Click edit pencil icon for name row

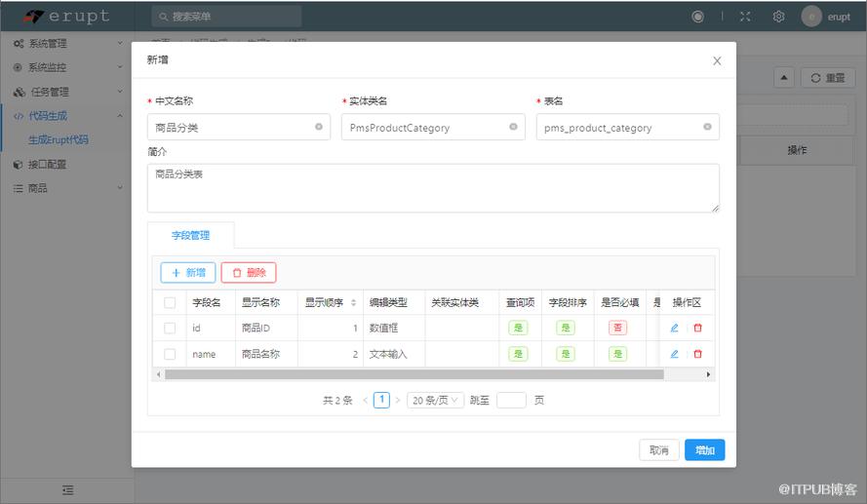point(674,354)
